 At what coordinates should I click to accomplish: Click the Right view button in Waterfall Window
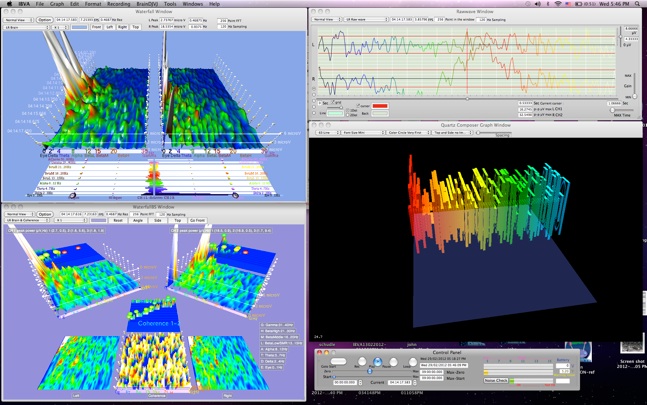123,27
